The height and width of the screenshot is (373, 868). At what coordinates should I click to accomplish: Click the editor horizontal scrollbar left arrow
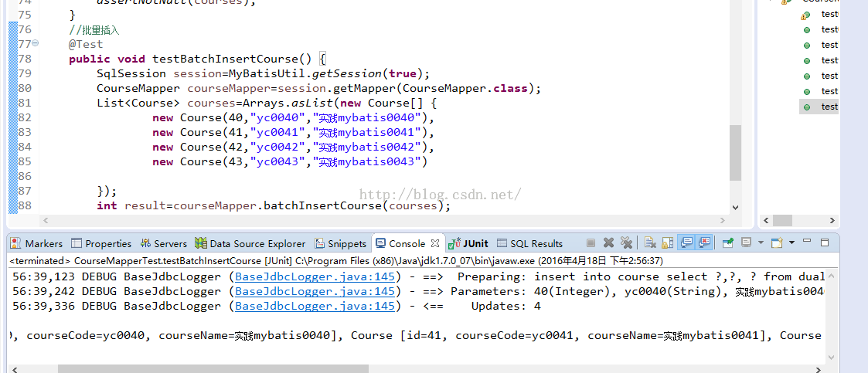[46, 220]
